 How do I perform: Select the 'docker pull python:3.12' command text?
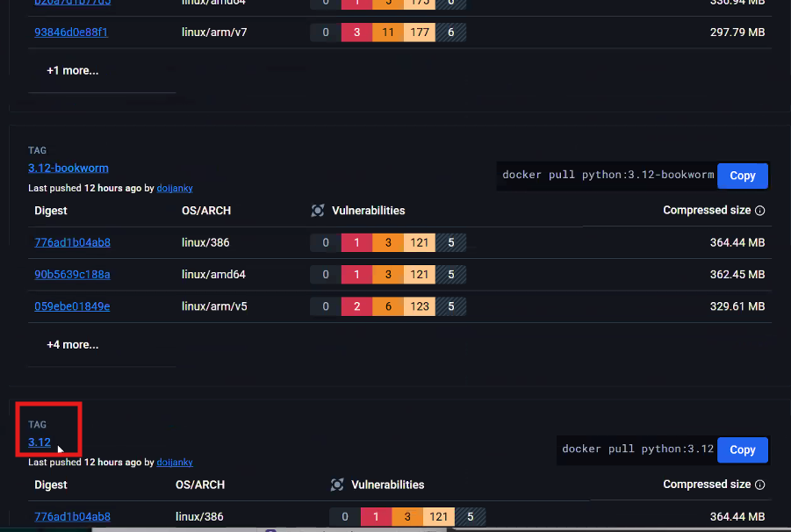637,449
